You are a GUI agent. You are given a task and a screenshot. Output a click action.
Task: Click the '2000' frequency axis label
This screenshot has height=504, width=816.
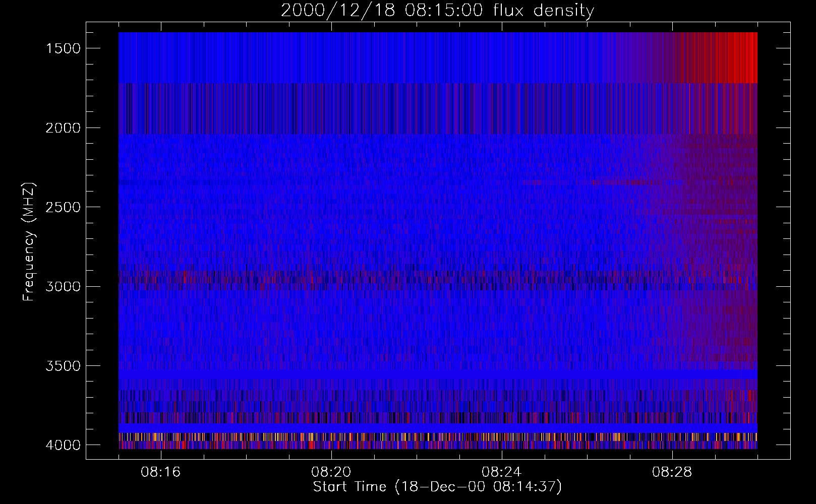63,128
